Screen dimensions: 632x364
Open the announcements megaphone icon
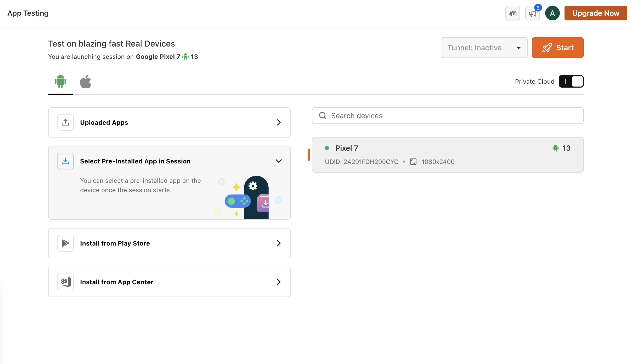tap(532, 13)
